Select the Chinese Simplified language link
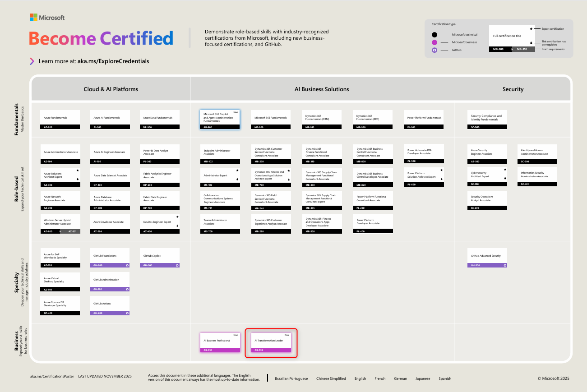Image resolution: width=587 pixels, height=392 pixels. click(x=331, y=378)
